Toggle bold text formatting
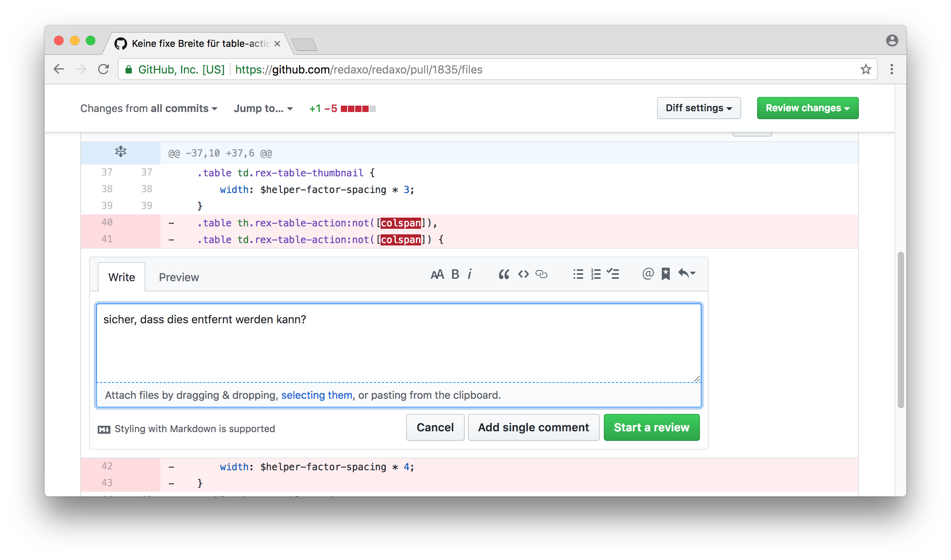 455,274
